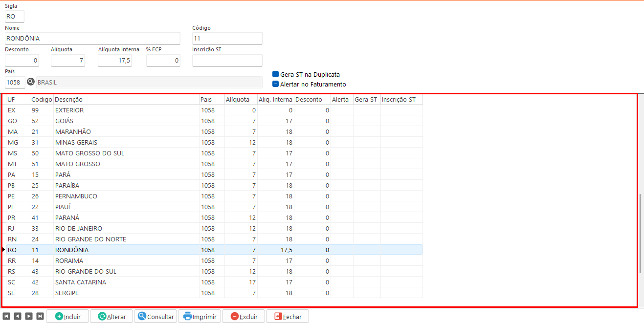Toggle Alertar no Faturamento checkbox

pos(276,84)
